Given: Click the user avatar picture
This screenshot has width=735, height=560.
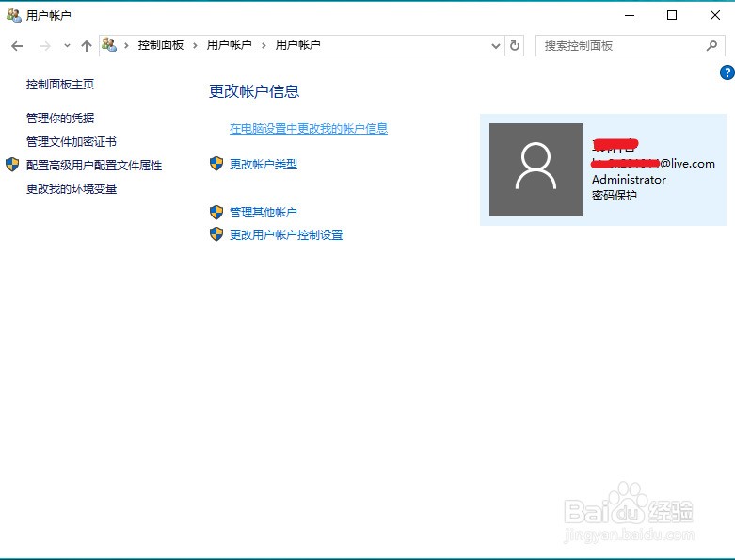Looking at the screenshot, I should [x=535, y=169].
